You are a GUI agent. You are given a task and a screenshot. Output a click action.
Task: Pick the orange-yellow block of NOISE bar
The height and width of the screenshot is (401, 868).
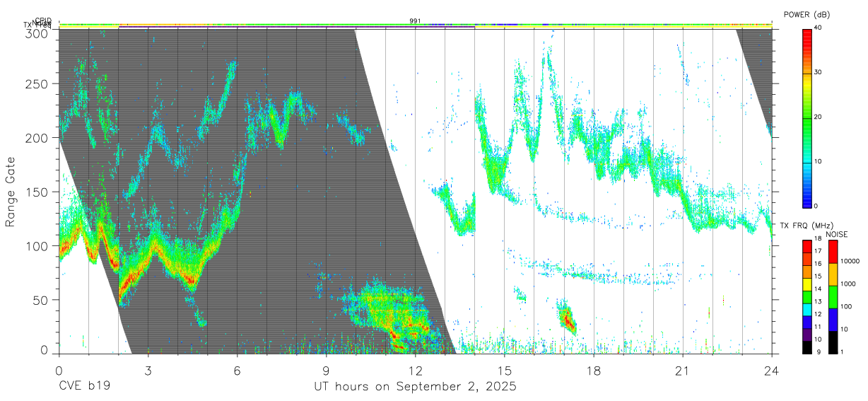pos(833,274)
